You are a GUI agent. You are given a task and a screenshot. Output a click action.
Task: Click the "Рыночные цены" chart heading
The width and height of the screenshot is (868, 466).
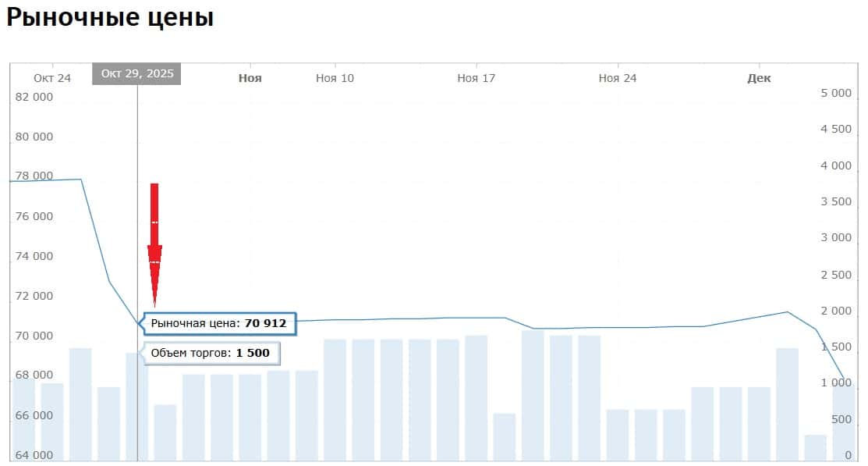110,18
